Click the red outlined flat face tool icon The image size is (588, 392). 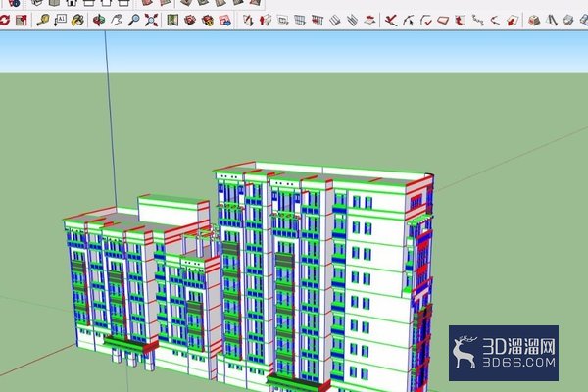(443, 20)
